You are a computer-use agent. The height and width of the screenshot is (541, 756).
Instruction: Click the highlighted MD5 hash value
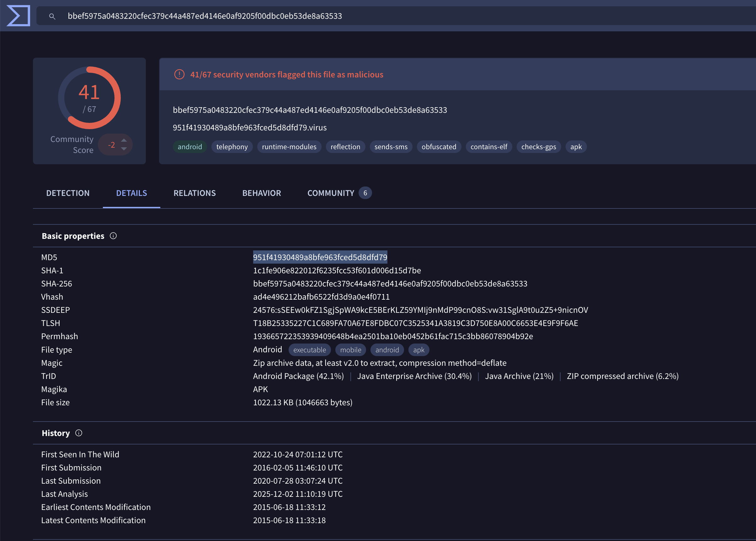pos(320,257)
